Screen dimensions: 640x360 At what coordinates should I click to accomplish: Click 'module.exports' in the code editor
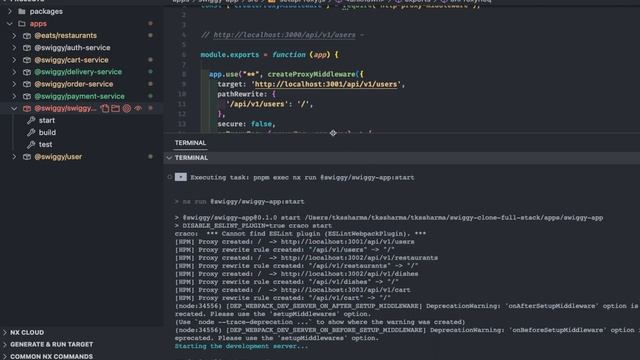(x=229, y=55)
